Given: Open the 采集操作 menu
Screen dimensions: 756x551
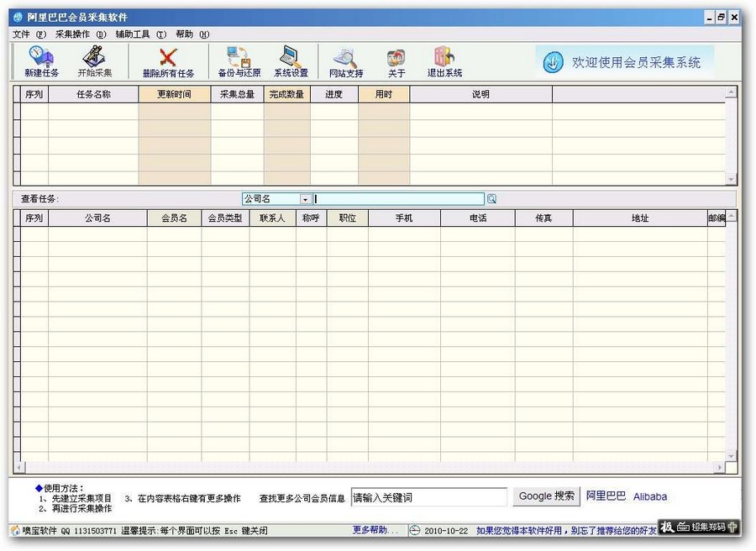Looking at the screenshot, I should click(x=81, y=34).
